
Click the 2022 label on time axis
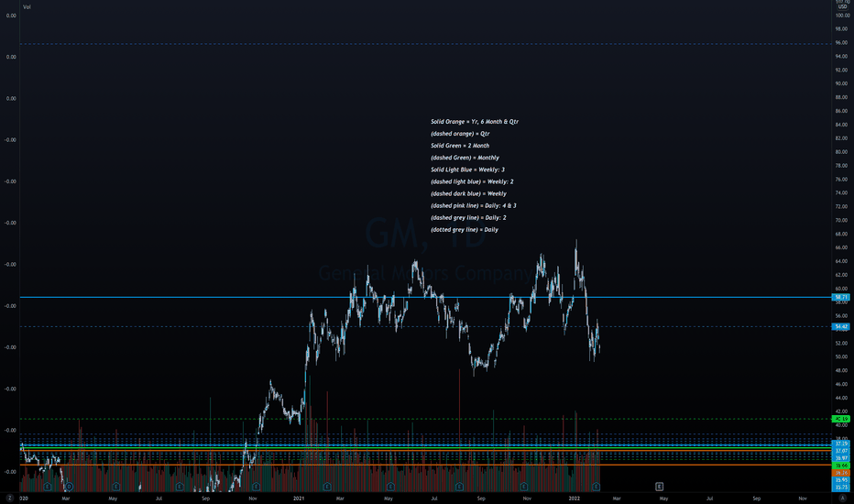[x=574, y=498]
